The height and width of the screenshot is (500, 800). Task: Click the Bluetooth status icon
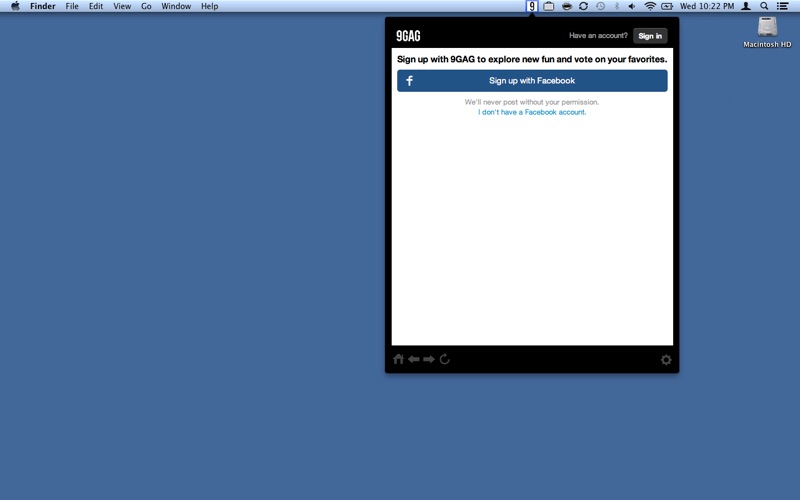click(x=616, y=6)
